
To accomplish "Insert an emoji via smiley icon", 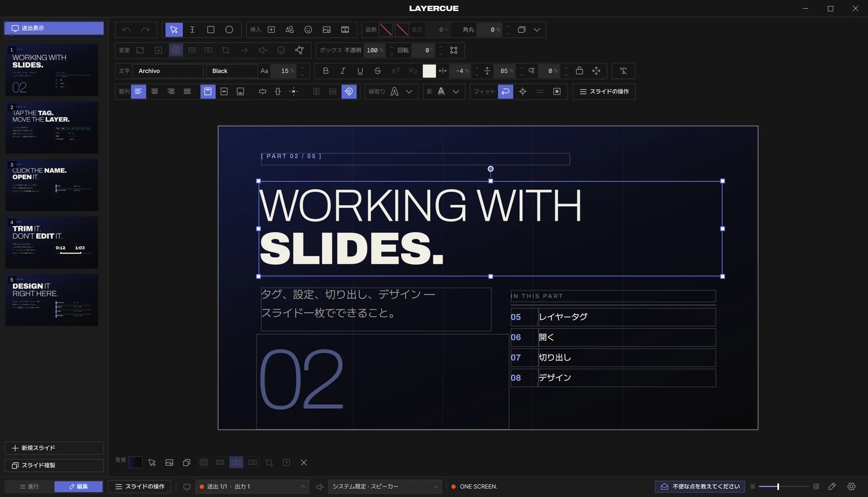I will [x=308, y=30].
